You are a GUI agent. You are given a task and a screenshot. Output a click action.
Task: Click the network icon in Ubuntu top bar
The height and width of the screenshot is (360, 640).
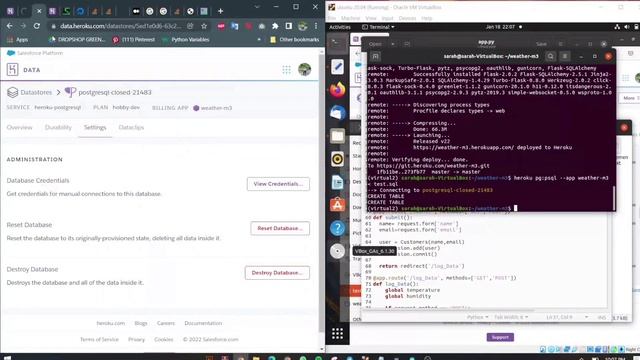(617, 27)
